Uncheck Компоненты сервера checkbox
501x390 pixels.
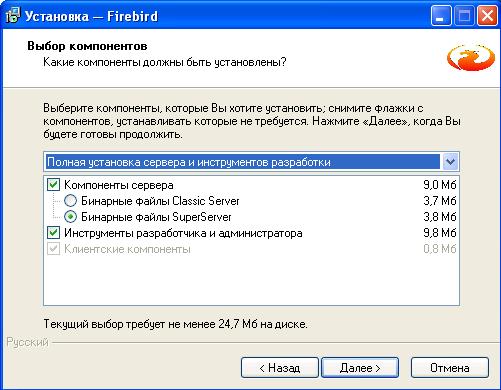53,185
